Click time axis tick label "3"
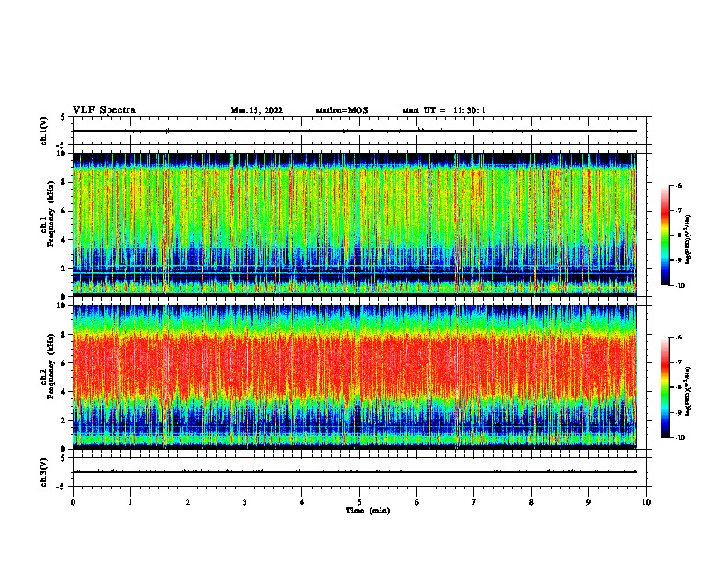The width and height of the screenshot is (728, 563). pos(245,502)
